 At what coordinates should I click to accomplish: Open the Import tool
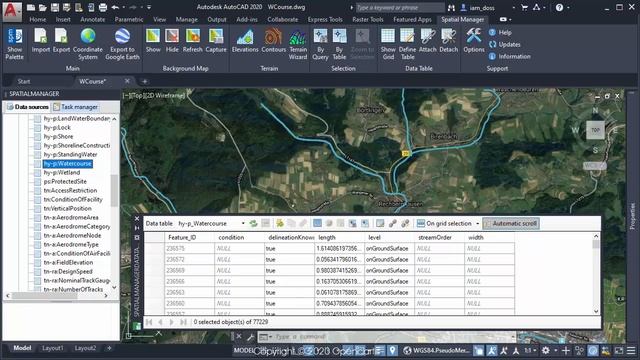40,41
